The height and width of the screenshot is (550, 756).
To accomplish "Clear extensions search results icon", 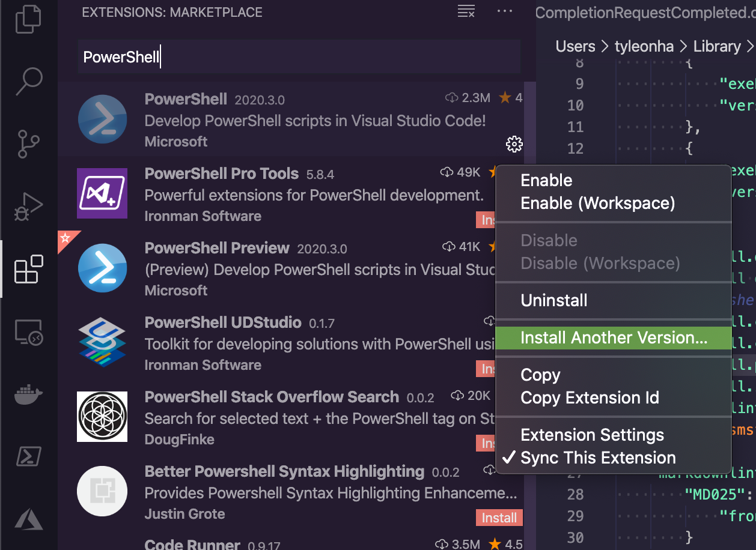I will click(x=466, y=11).
